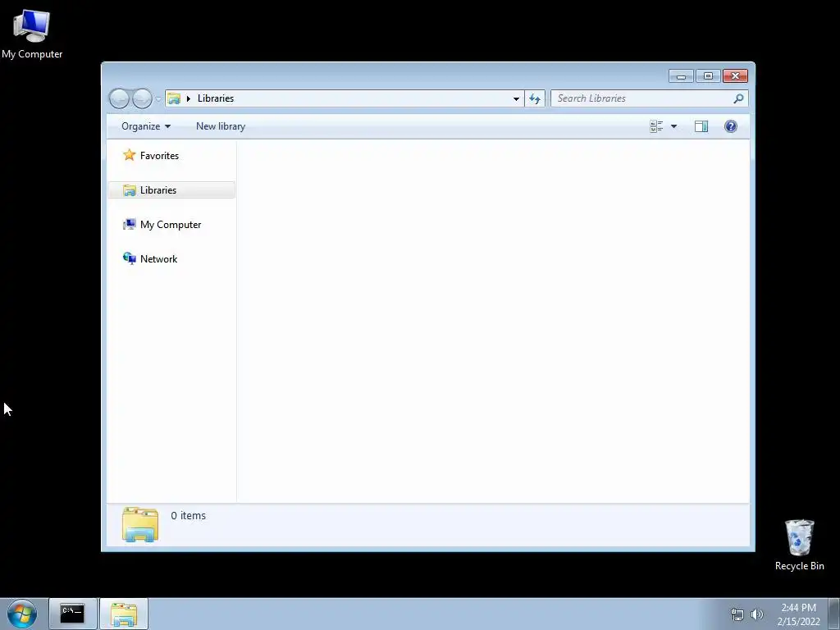Open the Organize menu
This screenshot has width=840, height=630.
click(146, 126)
